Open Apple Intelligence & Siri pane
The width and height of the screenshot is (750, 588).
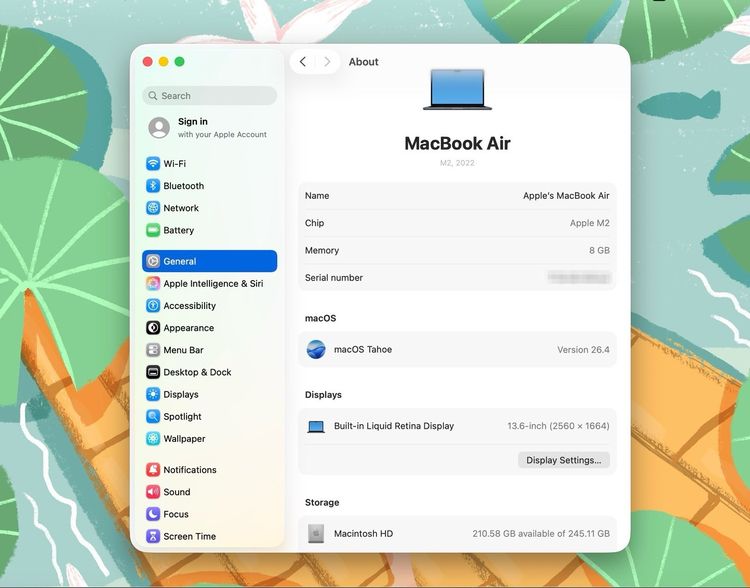[210, 283]
